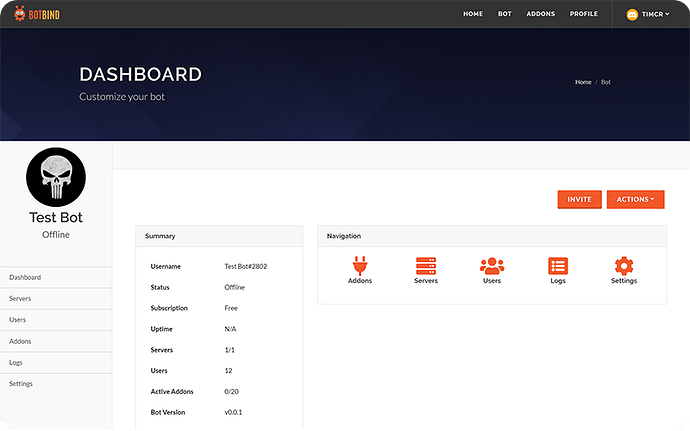The height and width of the screenshot is (431, 690).
Task: Click the Home breadcrumb link
Action: (583, 82)
